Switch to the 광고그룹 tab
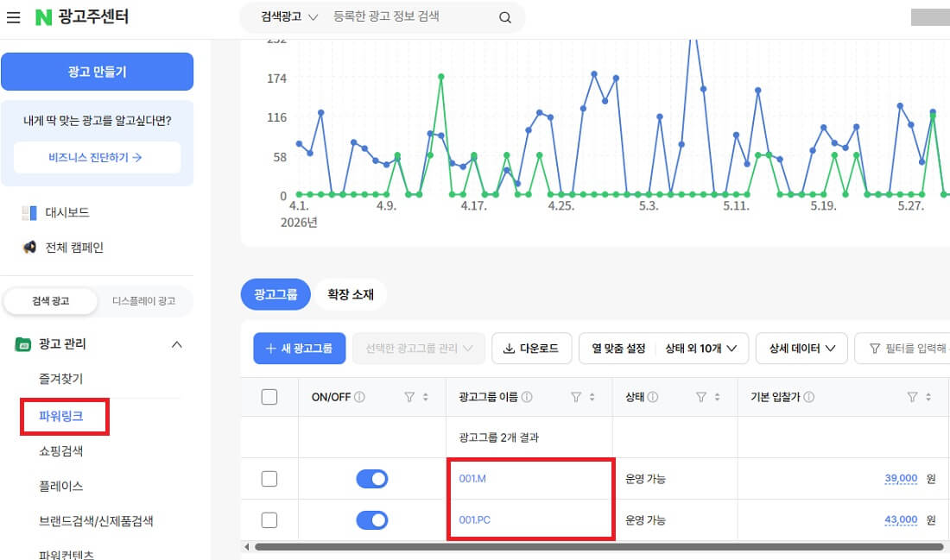Screen dimensions: 950x560 275,295
